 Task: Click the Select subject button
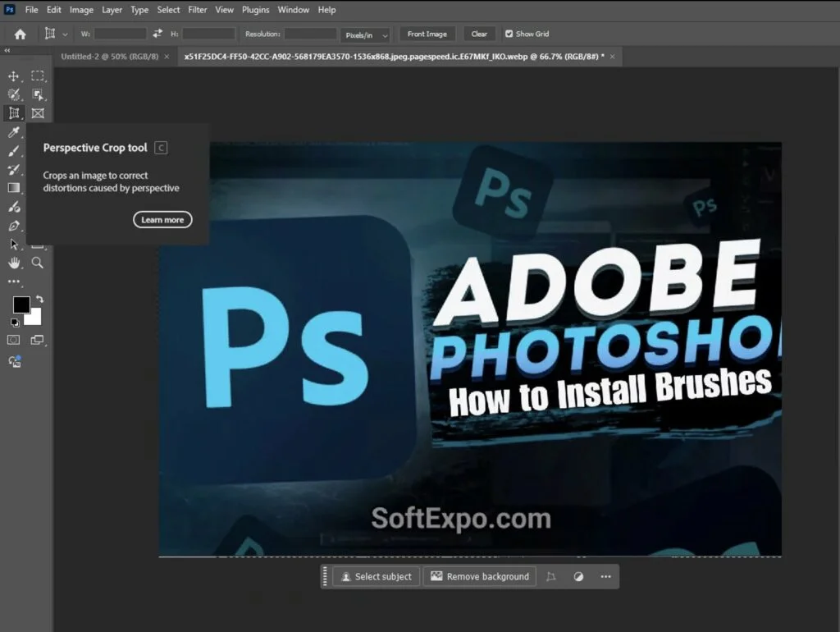(x=375, y=576)
